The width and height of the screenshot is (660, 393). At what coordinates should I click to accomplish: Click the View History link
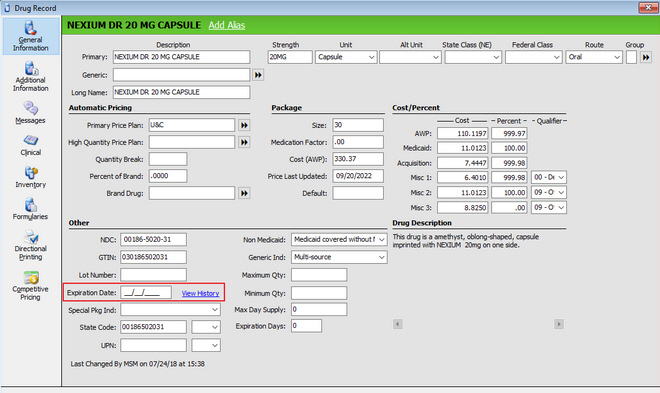(200, 293)
